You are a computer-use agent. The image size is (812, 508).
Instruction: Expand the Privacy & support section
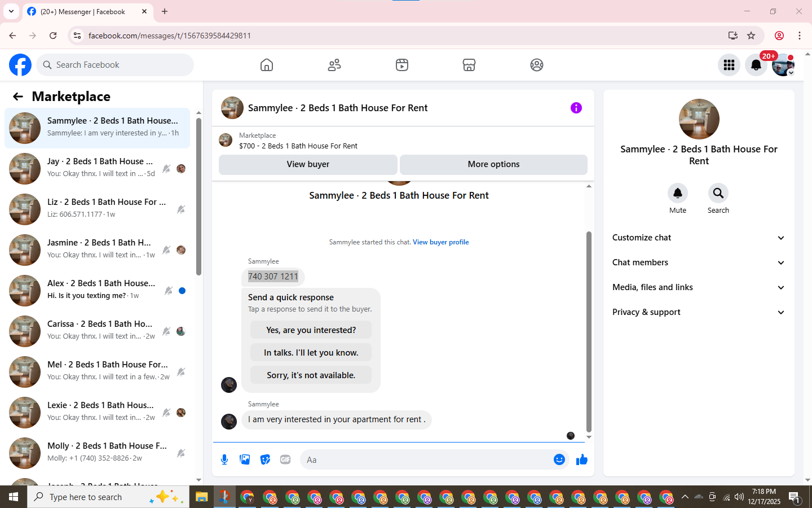pyautogui.click(x=699, y=312)
